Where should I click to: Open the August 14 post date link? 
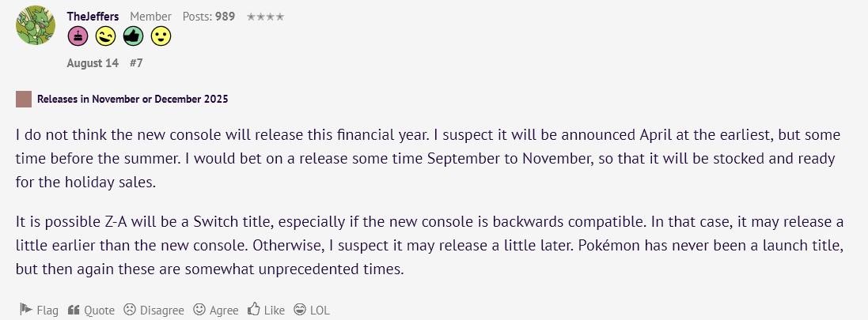93,63
